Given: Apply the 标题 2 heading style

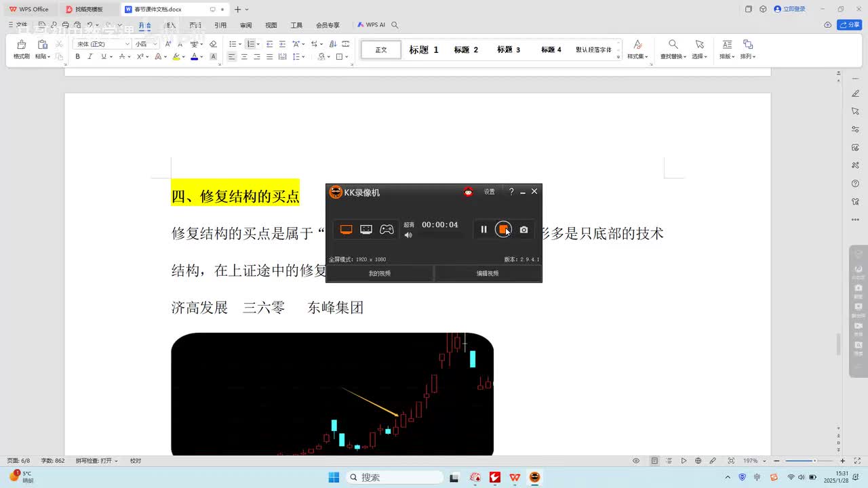Looking at the screenshot, I should click(x=466, y=49).
